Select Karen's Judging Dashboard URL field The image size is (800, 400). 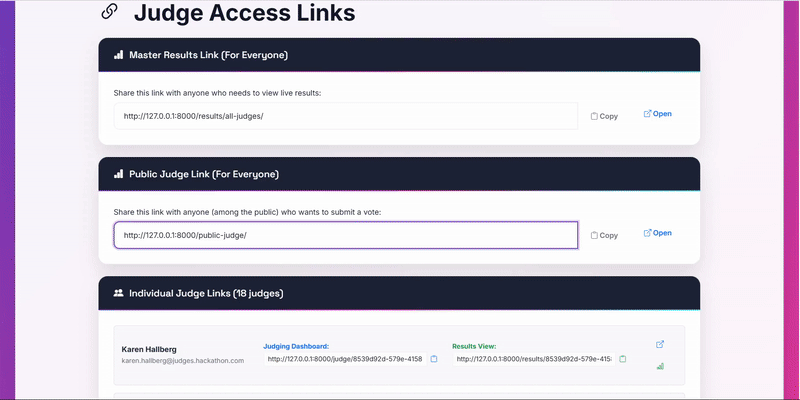[345, 359]
